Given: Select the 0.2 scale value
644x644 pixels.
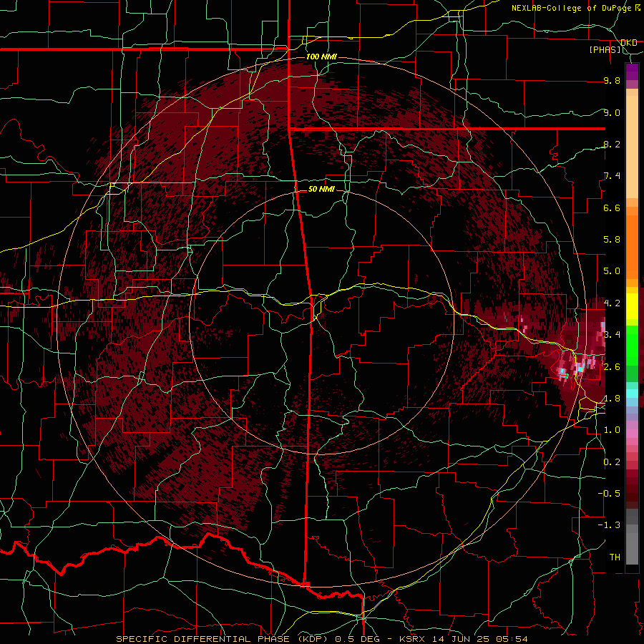Looking at the screenshot, I should [612, 462].
